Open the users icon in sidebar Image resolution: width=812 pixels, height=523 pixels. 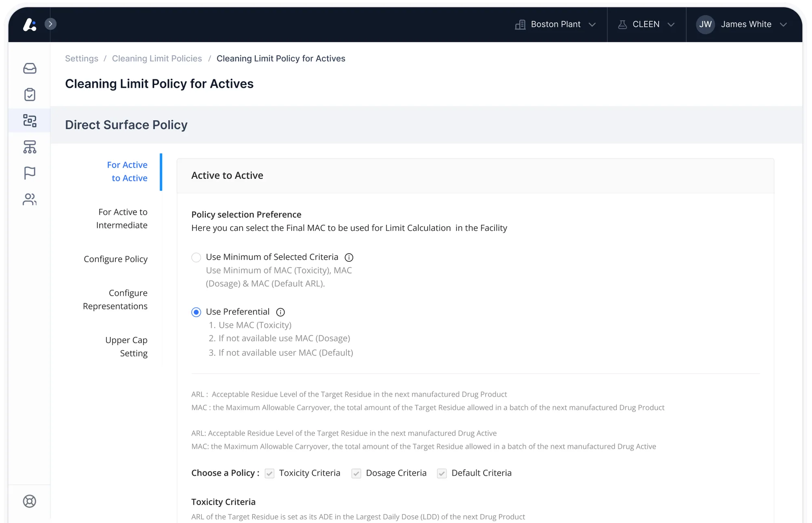[x=30, y=199]
